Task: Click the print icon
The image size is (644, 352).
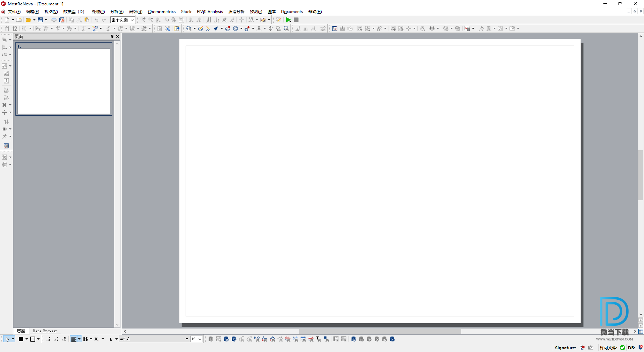Action: 54,20
